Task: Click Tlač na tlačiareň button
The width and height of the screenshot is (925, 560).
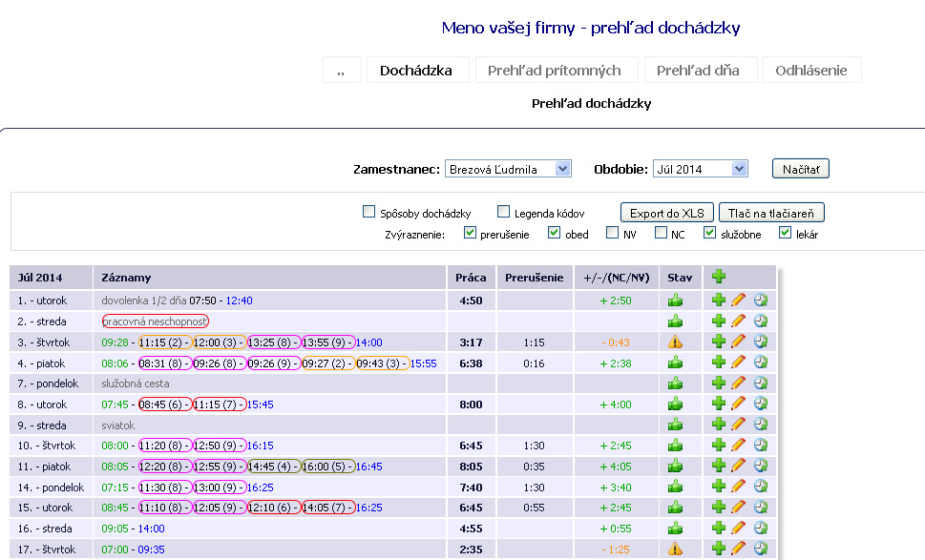Action: pyautogui.click(x=771, y=213)
